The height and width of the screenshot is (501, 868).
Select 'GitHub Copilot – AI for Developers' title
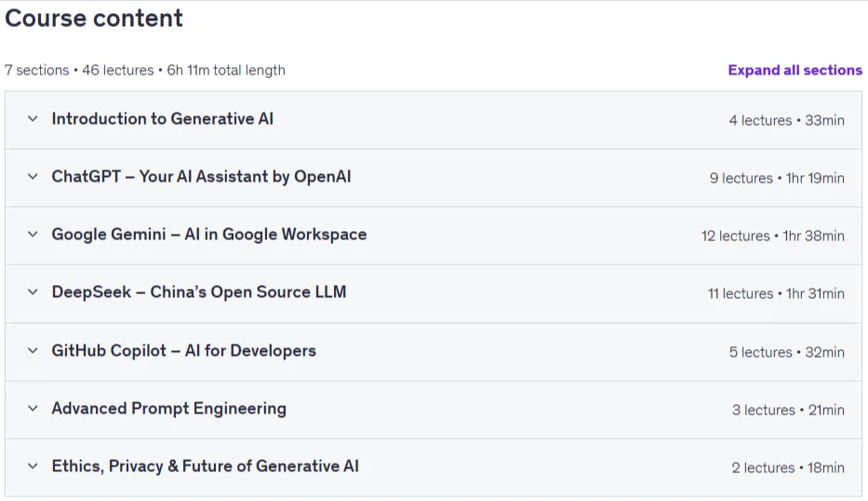(x=184, y=350)
